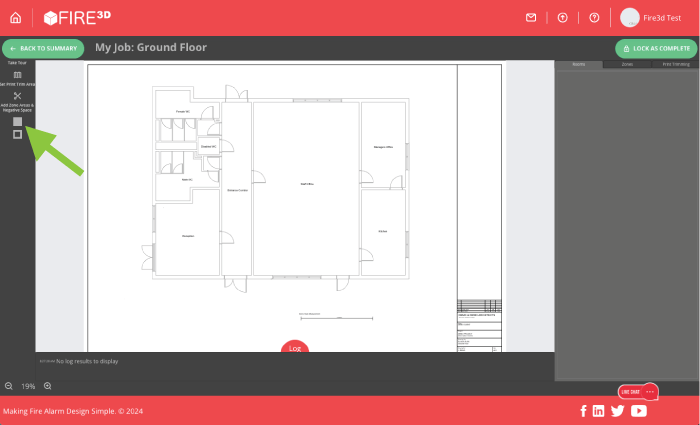The image size is (700, 425).
Task: Open the help question mark icon
Action: [x=595, y=17]
